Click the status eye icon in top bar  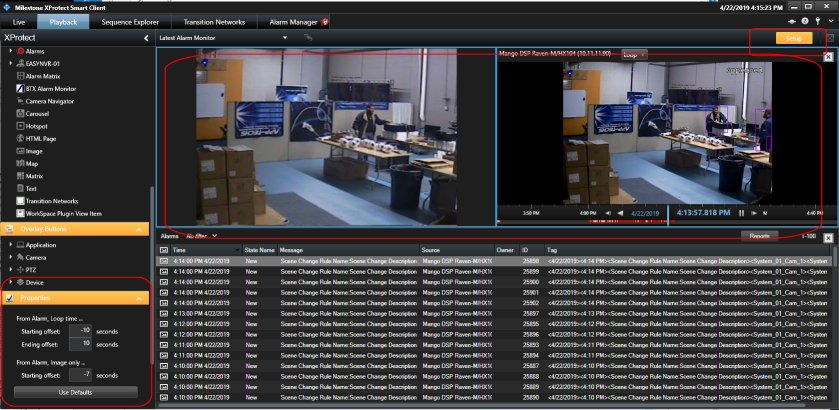pyautogui.click(x=793, y=21)
